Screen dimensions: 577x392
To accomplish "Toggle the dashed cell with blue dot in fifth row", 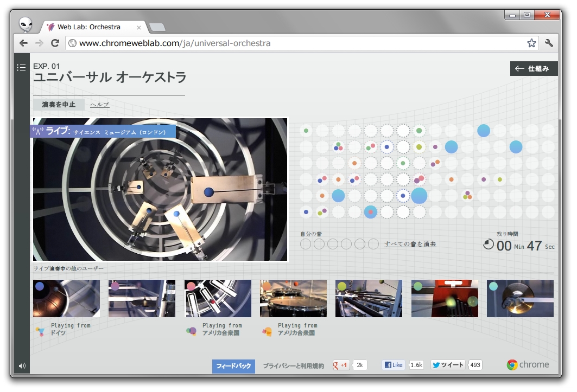I will tap(403, 196).
